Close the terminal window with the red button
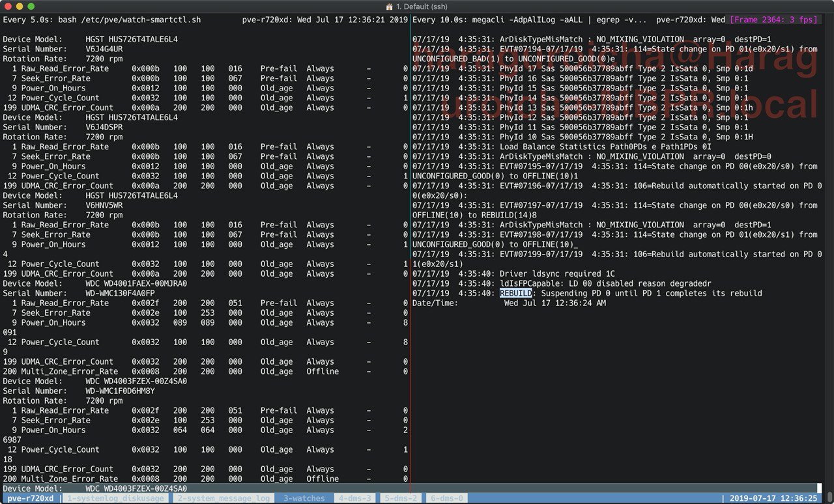The image size is (834, 504). 8,7
